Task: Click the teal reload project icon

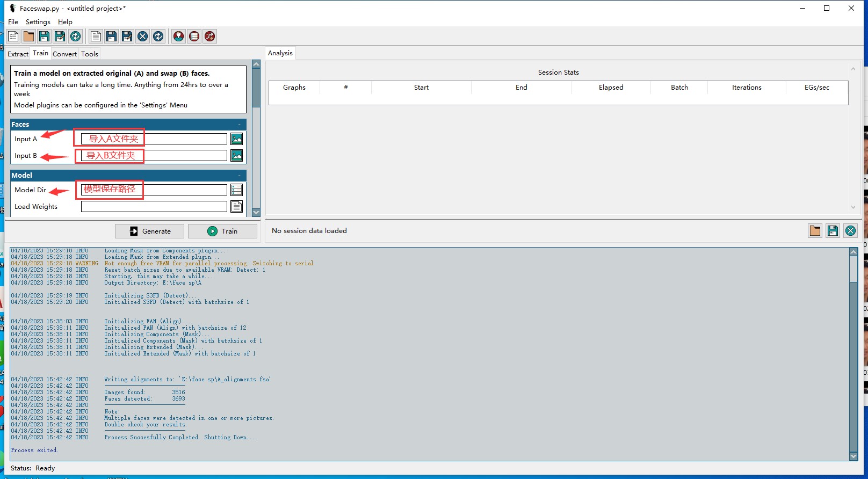Action: pyautogui.click(x=76, y=36)
